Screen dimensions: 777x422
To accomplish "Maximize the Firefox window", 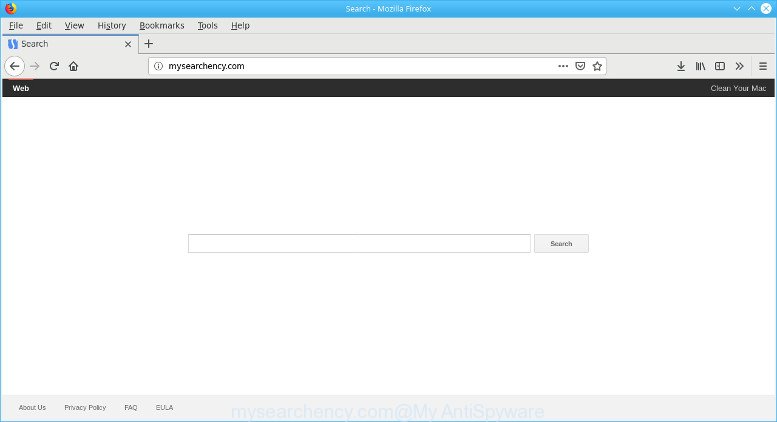I will pos(751,8).
